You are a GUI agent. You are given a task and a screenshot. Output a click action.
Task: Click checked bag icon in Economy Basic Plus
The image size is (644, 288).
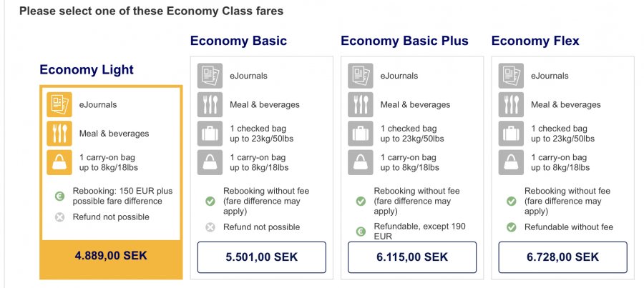(361, 134)
